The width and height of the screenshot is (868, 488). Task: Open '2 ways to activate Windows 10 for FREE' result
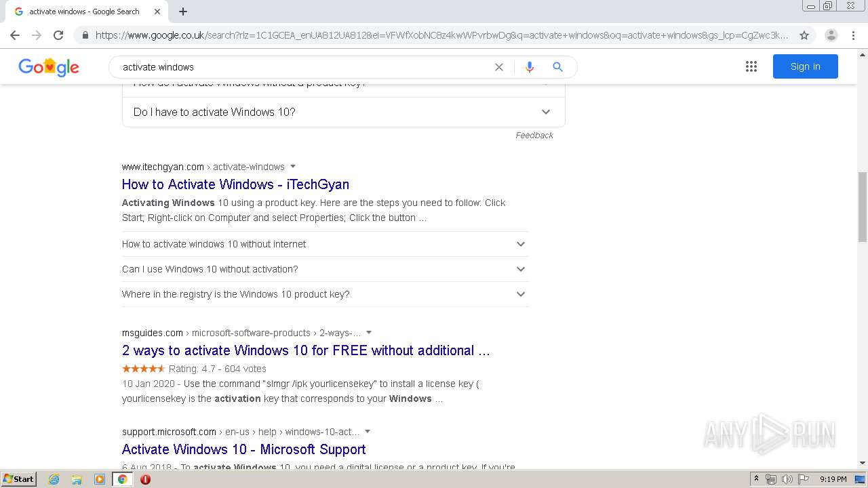coord(306,350)
